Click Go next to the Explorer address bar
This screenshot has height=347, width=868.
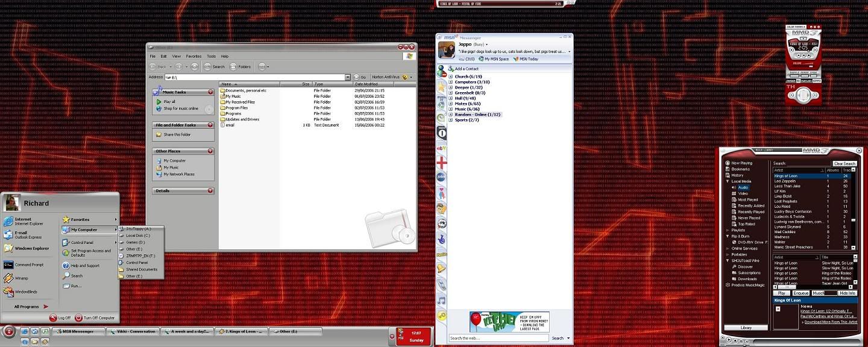pos(360,77)
